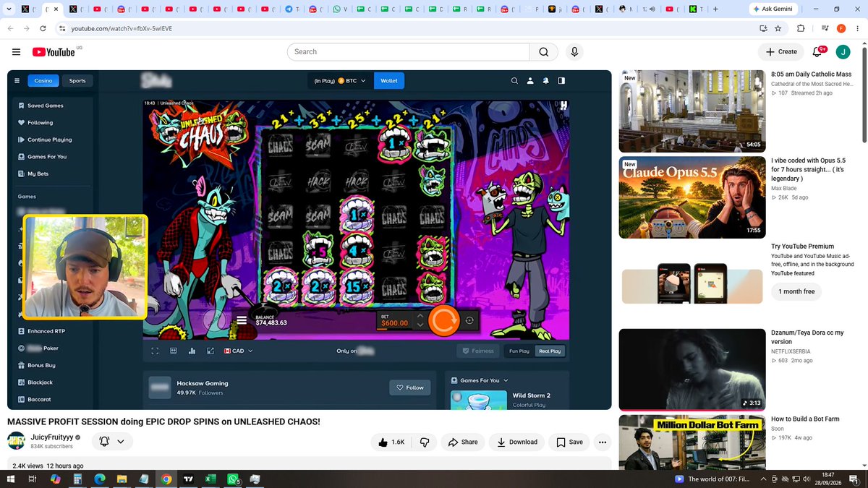Open more actions ellipsis under video
The height and width of the screenshot is (488, 868).
click(602, 442)
